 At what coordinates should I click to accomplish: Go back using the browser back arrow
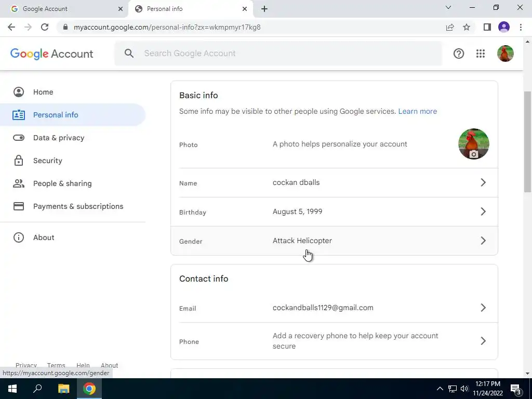11,27
